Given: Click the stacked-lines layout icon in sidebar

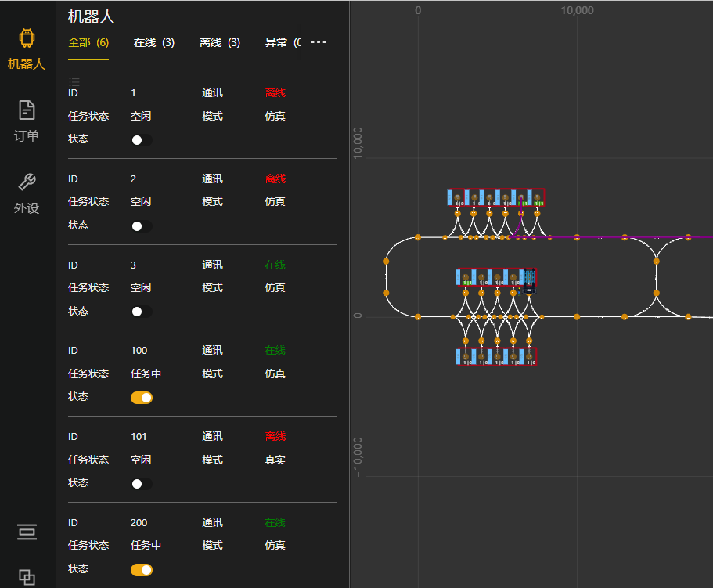Looking at the screenshot, I should point(27,532).
